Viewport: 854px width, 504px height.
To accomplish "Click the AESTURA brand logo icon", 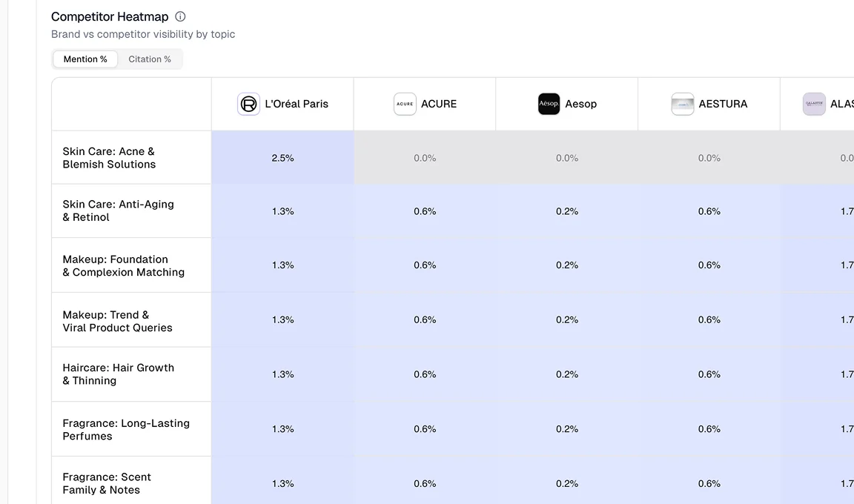I will pos(683,104).
